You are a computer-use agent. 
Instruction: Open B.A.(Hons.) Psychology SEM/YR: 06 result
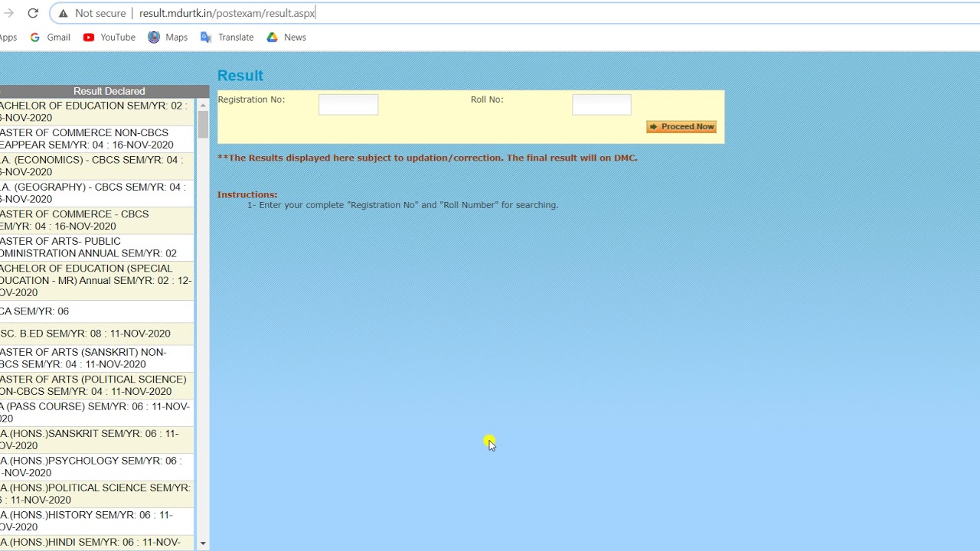coord(96,467)
